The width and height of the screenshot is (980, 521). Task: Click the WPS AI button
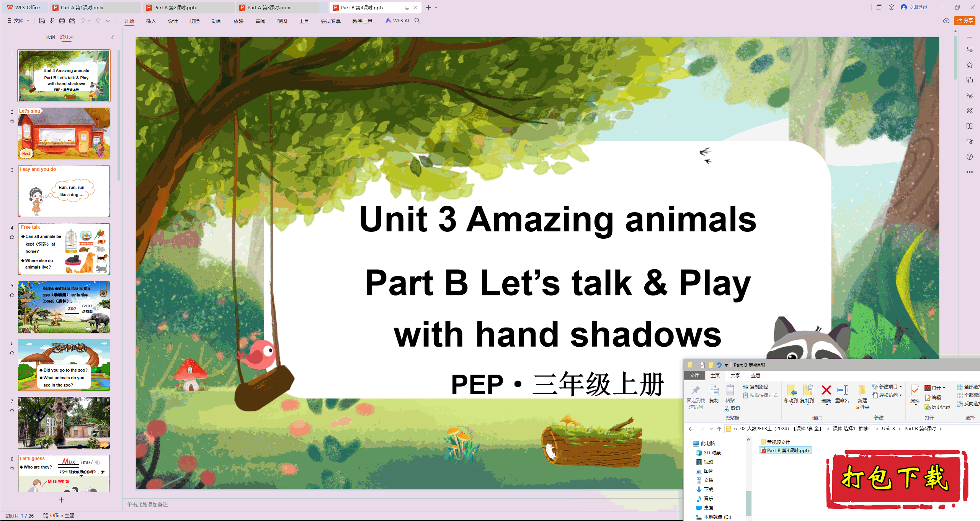tap(398, 21)
